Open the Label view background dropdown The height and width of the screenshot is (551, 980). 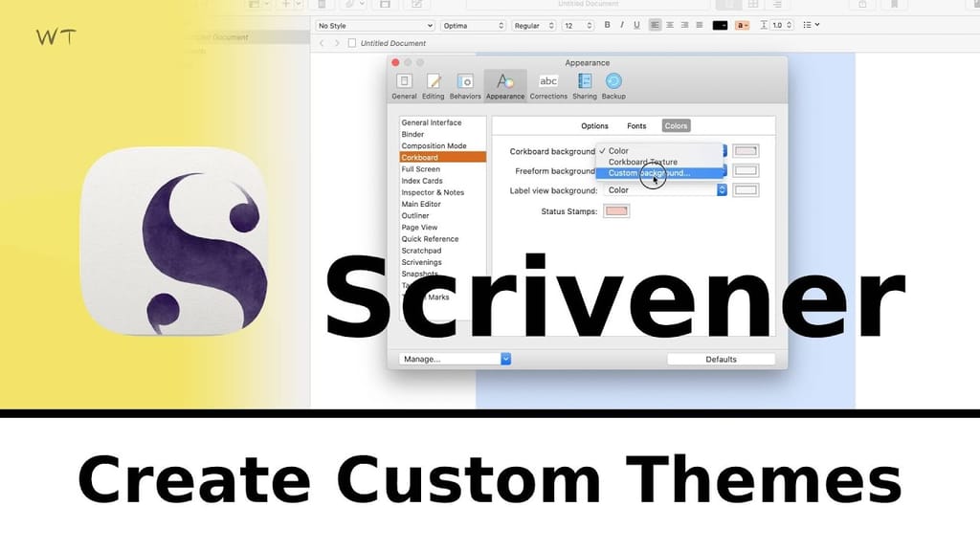click(x=665, y=190)
